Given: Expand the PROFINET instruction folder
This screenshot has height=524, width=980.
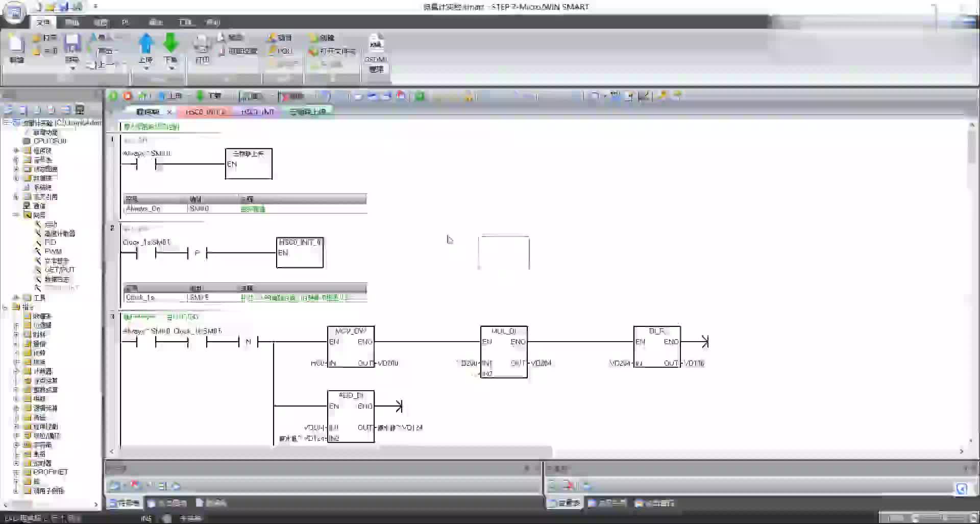Looking at the screenshot, I should click(x=16, y=472).
